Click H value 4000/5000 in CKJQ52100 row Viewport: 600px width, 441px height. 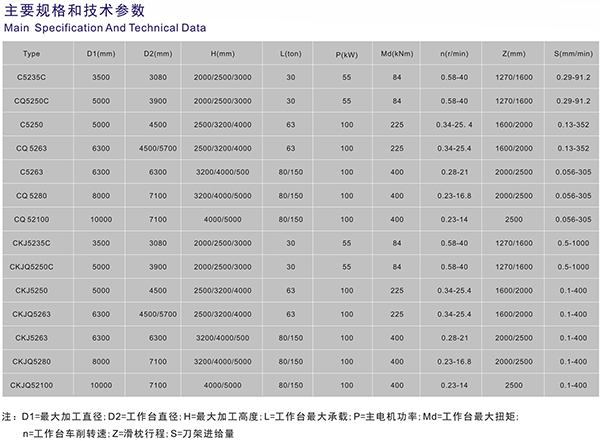(223, 385)
